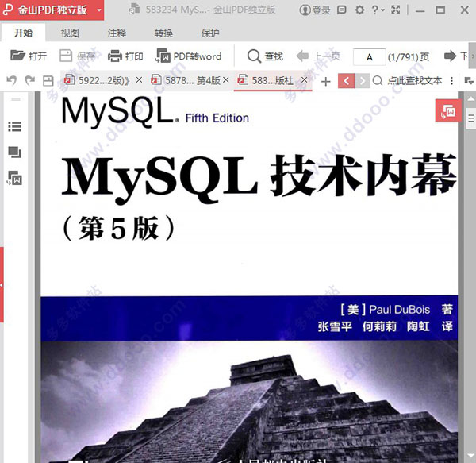The height and width of the screenshot is (463, 476).
Task: Click the undo arrow icon
Action: [12, 81]
